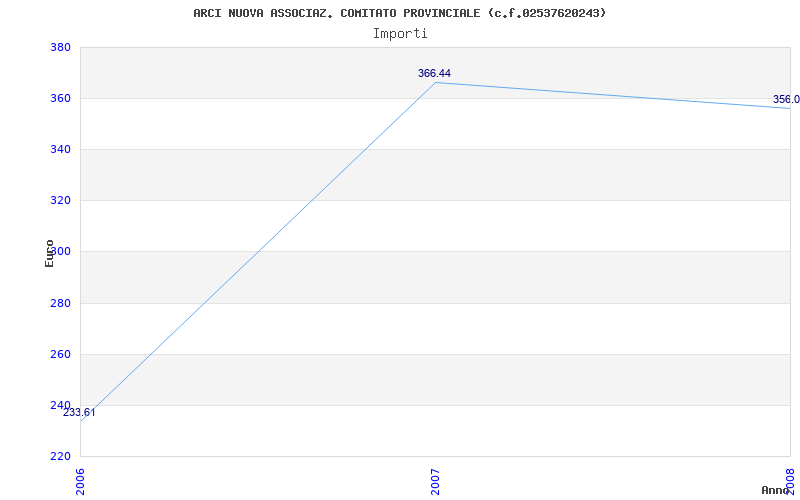Click the 2008 x-axis year label
Viewport: 800px width, 500px height.
790,482
